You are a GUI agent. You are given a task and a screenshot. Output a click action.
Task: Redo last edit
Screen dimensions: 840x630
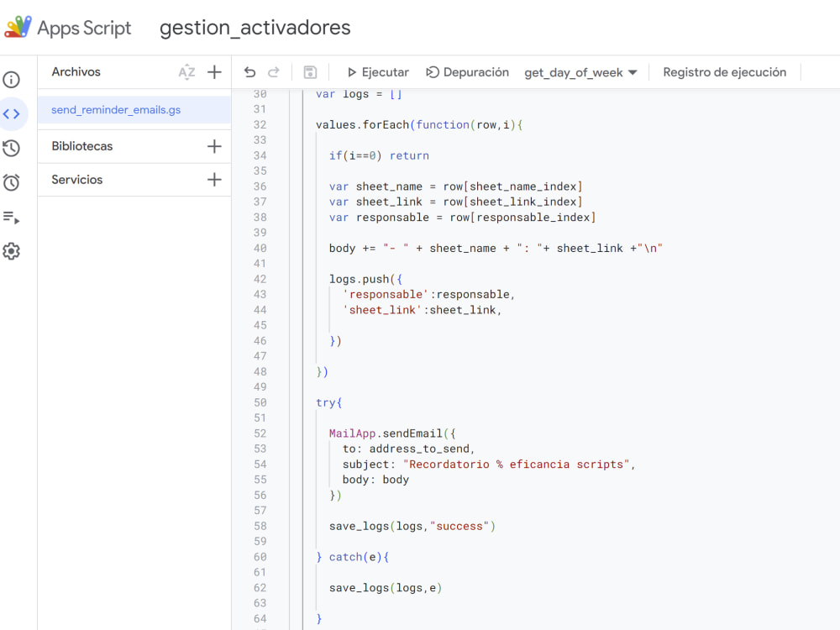pos(274,71)
